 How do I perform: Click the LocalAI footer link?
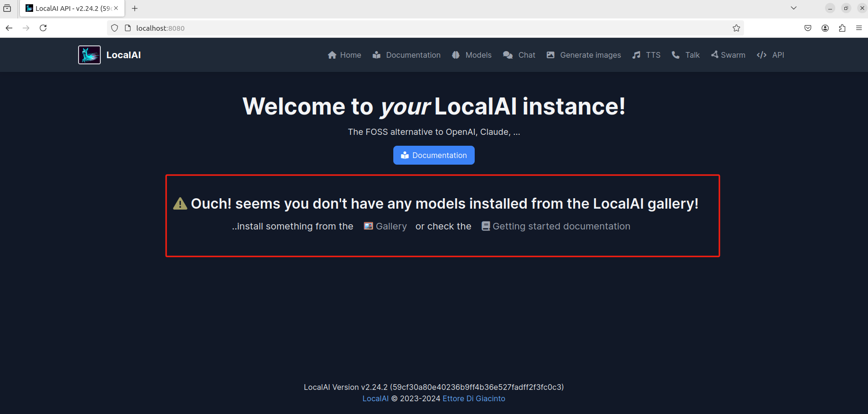[375, 398]
